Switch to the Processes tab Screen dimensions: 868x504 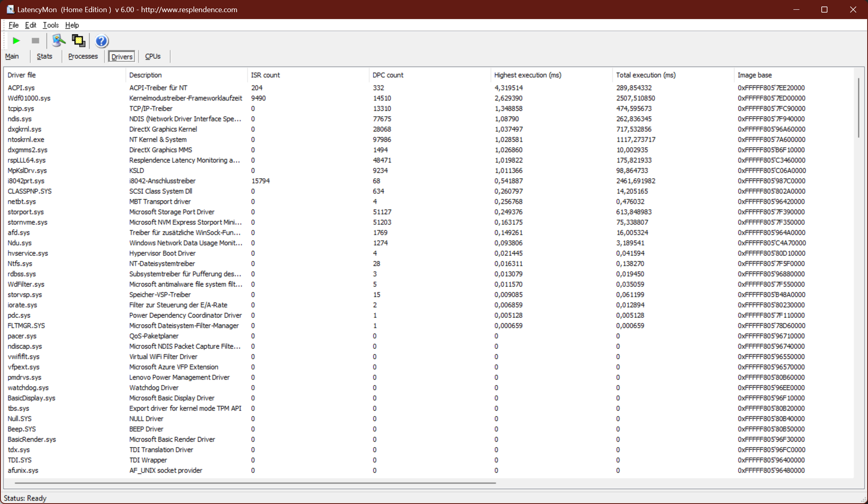click(83, 57)
